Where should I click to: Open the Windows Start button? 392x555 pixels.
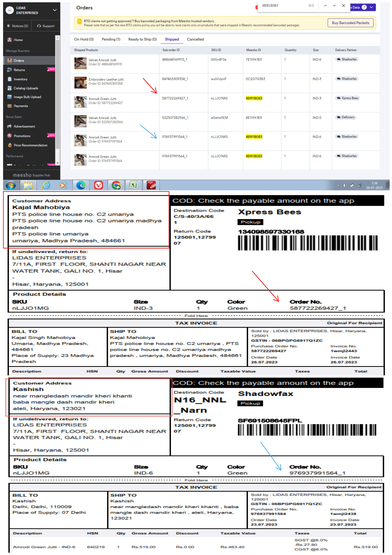tap(11, 185)
